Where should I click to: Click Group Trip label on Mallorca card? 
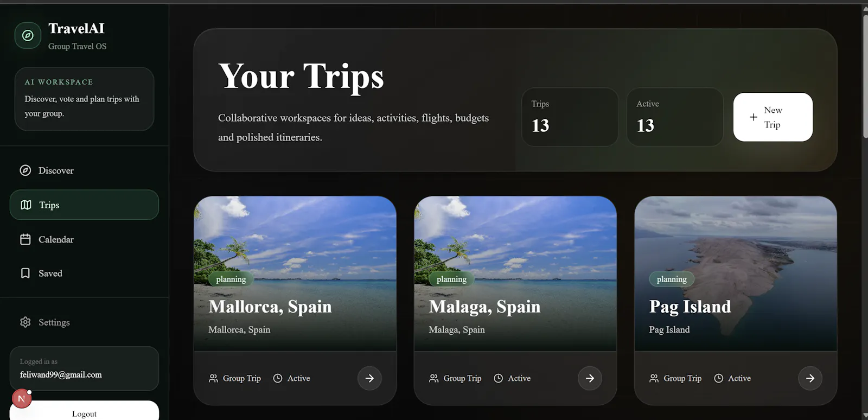tap(242, 378)
